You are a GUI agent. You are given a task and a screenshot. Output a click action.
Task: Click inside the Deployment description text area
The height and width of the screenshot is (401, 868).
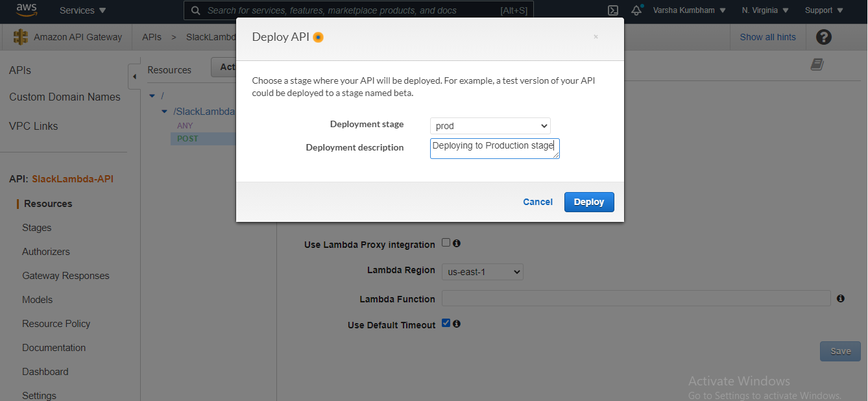(495, 149)
